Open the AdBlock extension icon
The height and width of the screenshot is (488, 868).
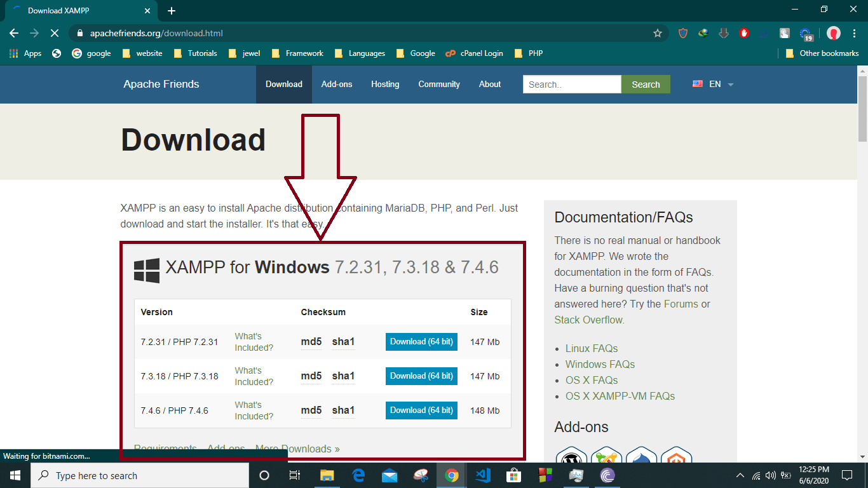(744, 32)
